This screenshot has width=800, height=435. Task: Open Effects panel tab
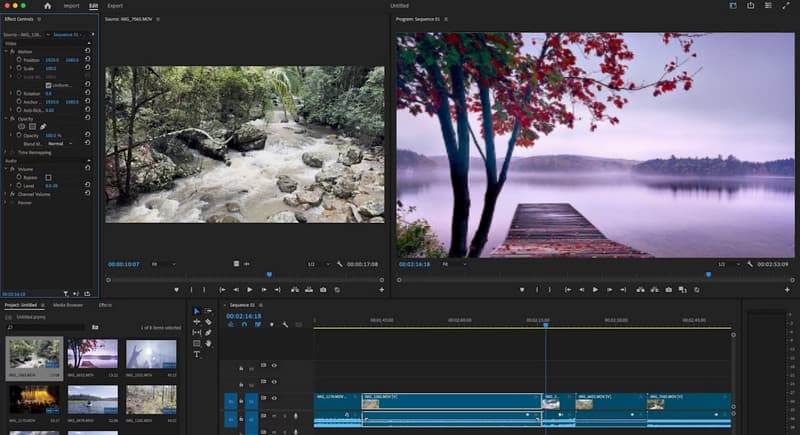(105, 305)
